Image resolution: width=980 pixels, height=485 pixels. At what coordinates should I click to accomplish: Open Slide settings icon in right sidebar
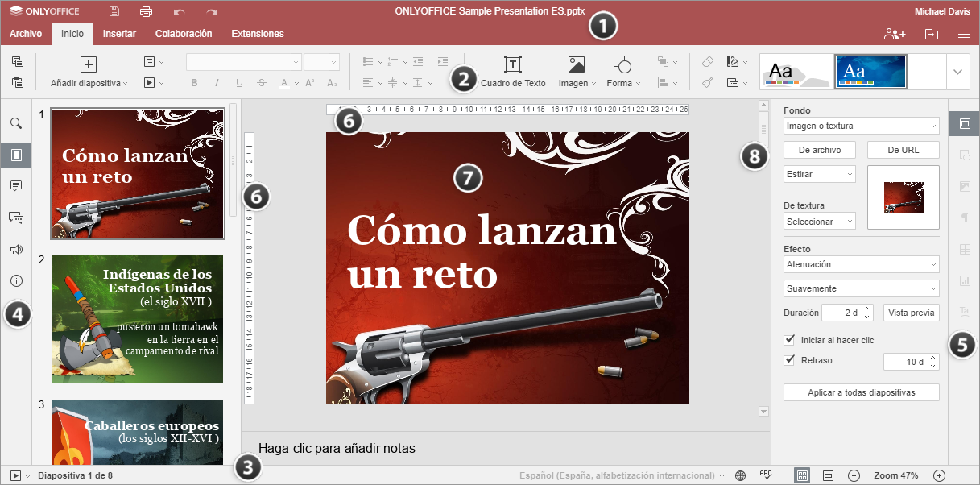click(x=964, y=124)
